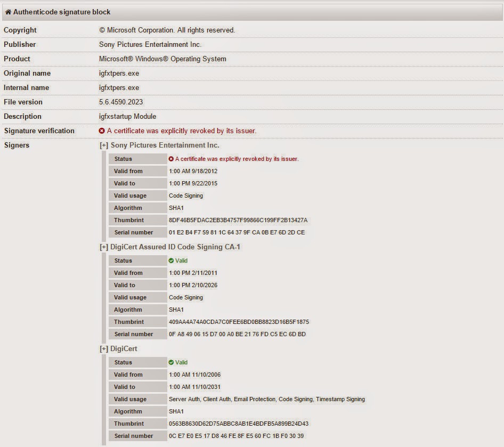Image resolution: width=504 pixels, height=447 pixels.
Task: Click the Signers row label
Action: [x=17, y=145]
